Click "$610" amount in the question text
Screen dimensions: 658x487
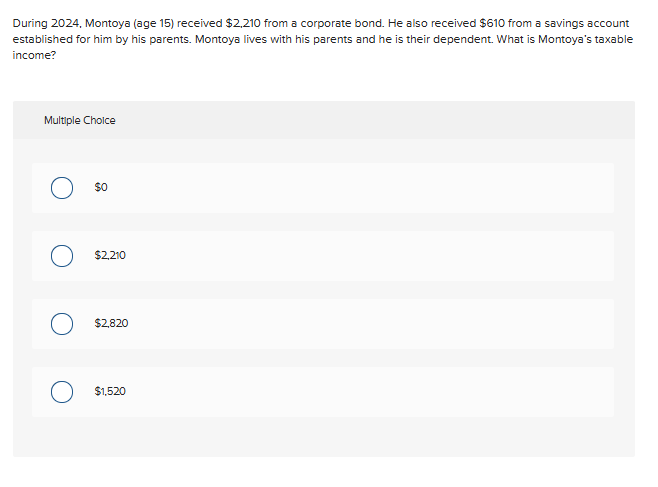point(497,22)
